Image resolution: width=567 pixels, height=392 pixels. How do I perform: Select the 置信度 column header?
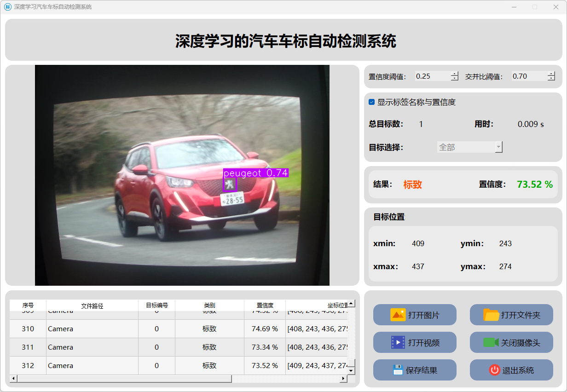click(x=265, y=305)
